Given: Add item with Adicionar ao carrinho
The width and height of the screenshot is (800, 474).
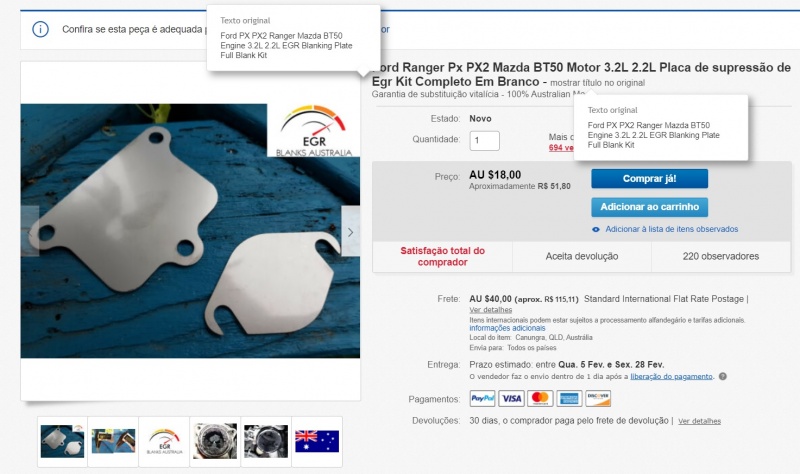Looking at the screenshot, I should (x=649, y=207).
